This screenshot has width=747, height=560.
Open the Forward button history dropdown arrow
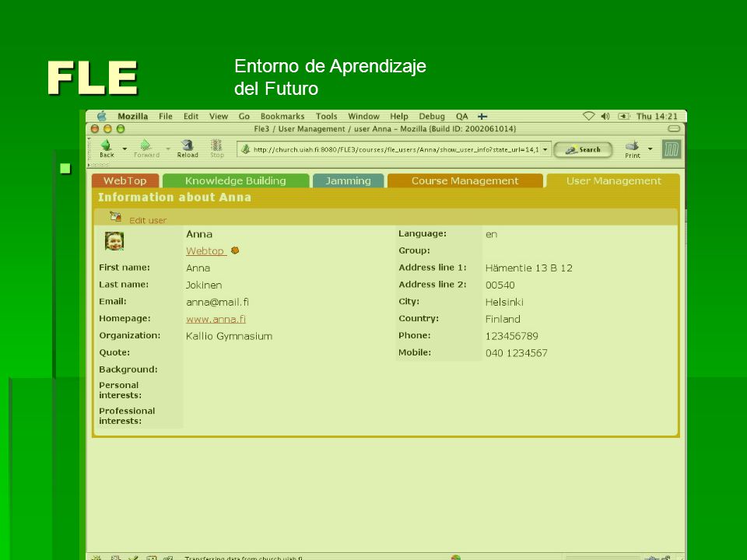pyautogui.click(x=168, y=149)
